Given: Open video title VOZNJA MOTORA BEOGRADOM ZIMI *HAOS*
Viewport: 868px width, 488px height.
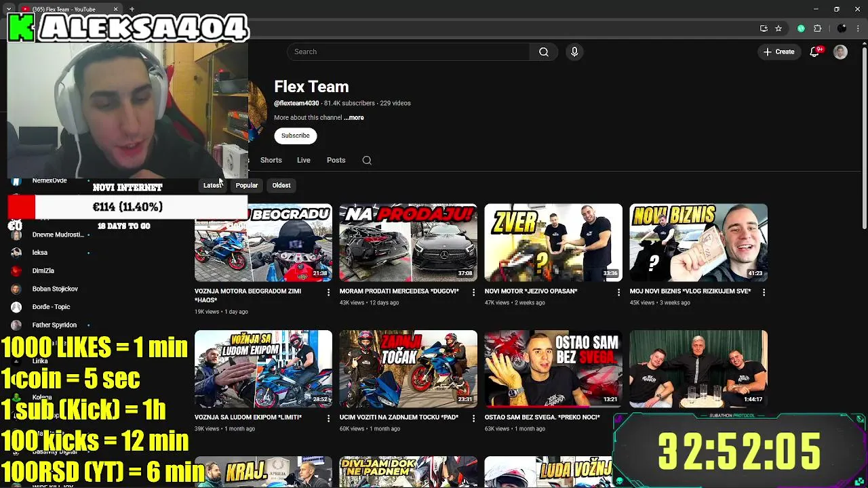Looking at the screenshot, I should pyautogui.click(x=248, y=296).
